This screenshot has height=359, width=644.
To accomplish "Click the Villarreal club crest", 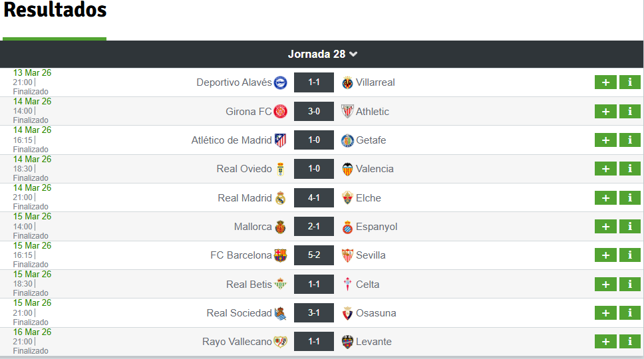I will coord(347,82).
